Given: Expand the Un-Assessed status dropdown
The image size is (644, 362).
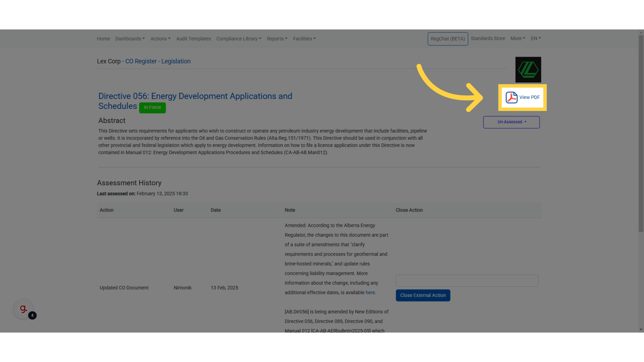Looking at the screenshot, I should (511, 122).
